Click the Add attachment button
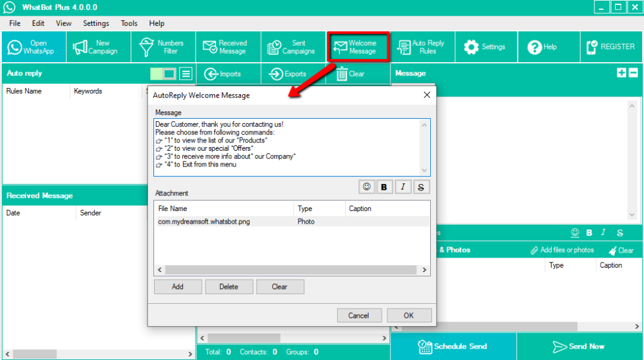 (x=178, y=286)
